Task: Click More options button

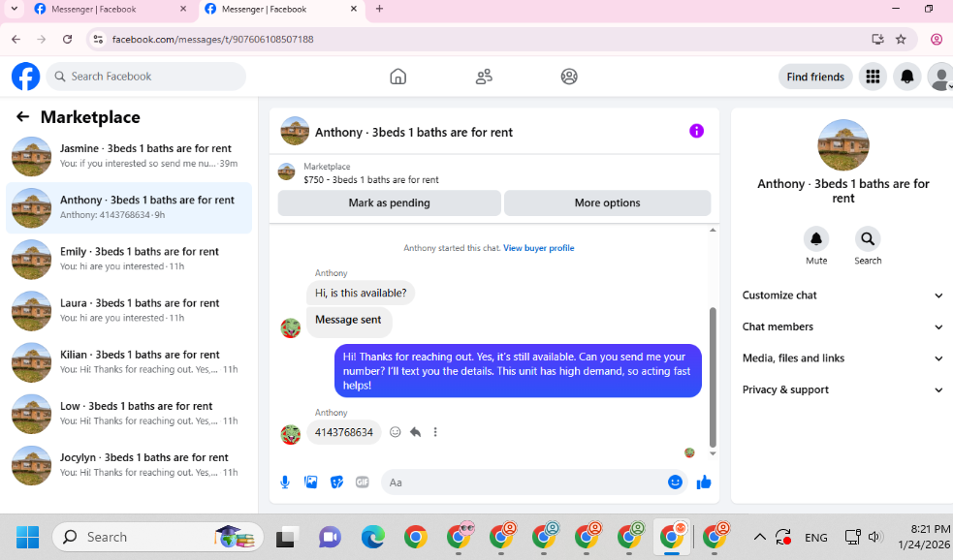Action: 607,202
